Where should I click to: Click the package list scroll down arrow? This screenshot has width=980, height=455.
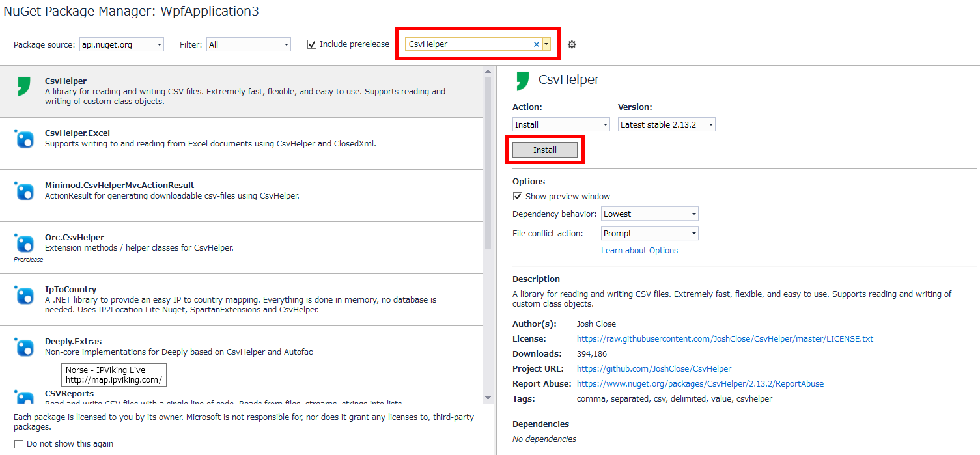click(488, 398)
